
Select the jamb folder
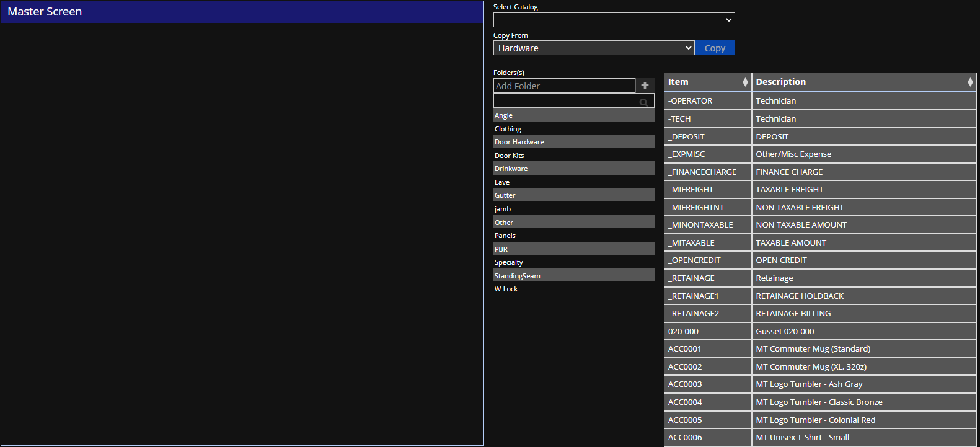pyautogui.click(x=574, y=209)
